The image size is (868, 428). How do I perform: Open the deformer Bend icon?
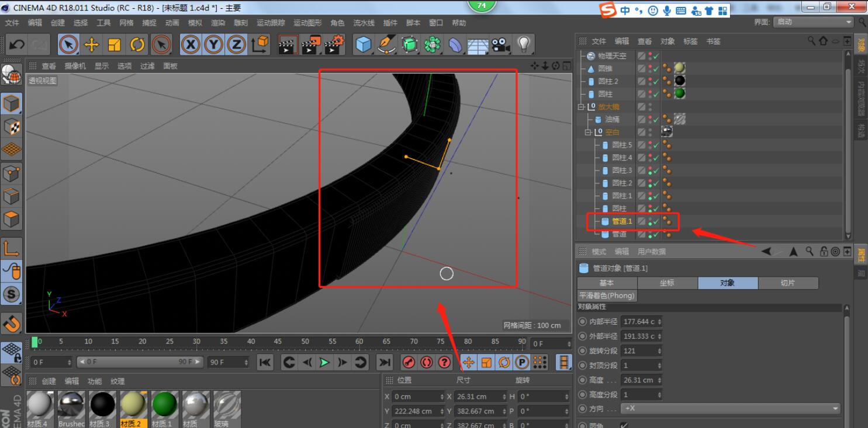pos(455,45)
